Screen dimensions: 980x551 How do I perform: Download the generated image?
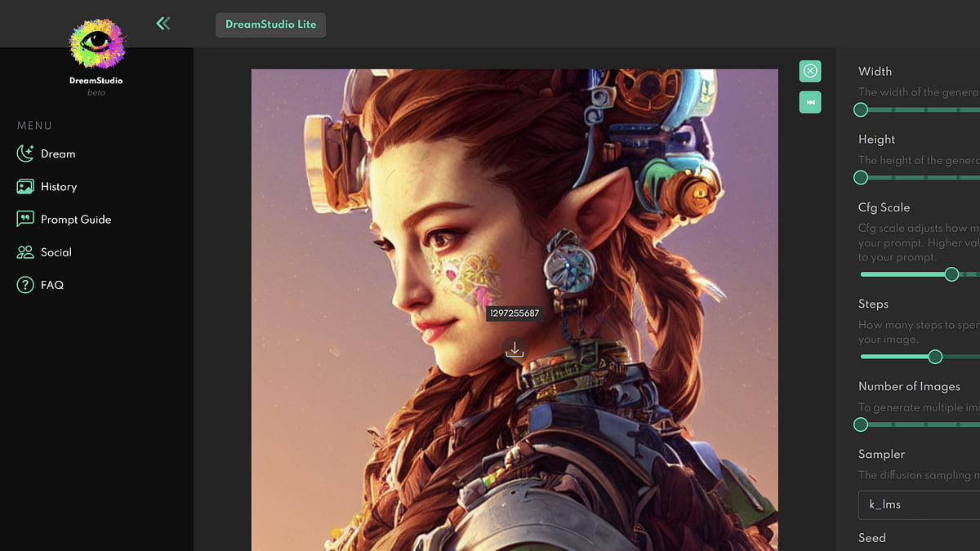tap(514, 349)
